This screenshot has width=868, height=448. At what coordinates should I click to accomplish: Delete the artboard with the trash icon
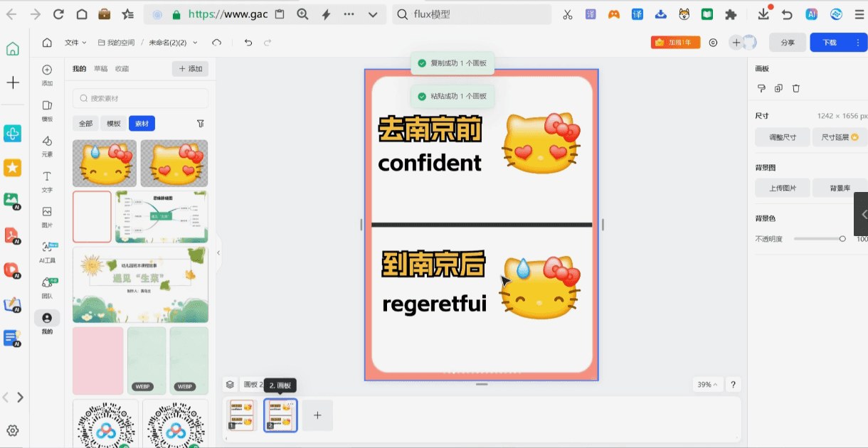[x=796, y=88]
